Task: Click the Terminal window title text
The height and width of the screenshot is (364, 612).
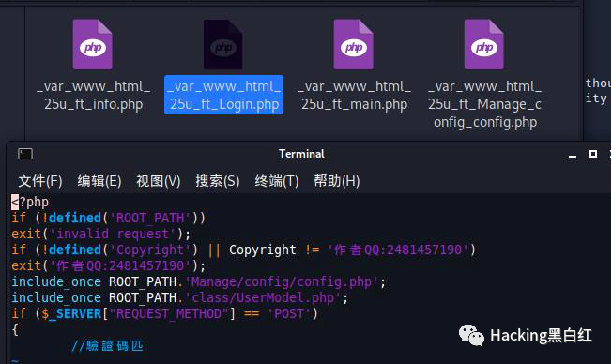Action: (301, 154)
